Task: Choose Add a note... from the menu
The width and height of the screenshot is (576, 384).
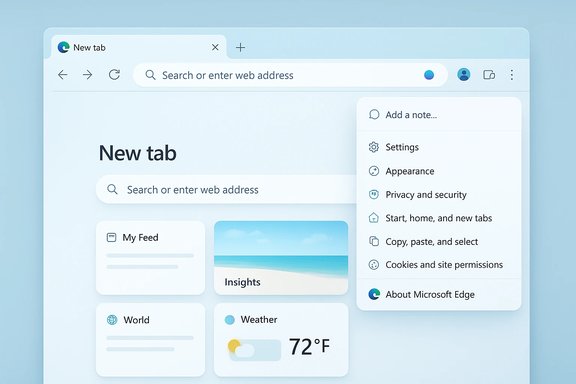Action: pos(439,115)
